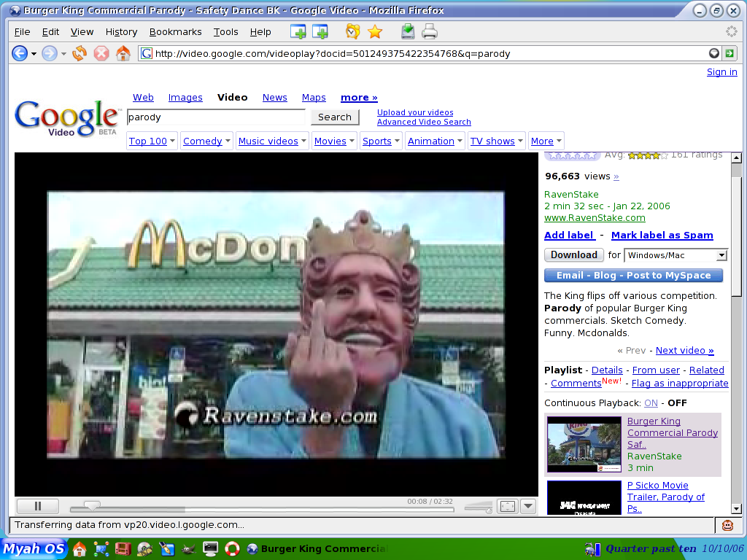Open the History menu
This screenshot has height=560, width=747.
(x=122, y=32)
